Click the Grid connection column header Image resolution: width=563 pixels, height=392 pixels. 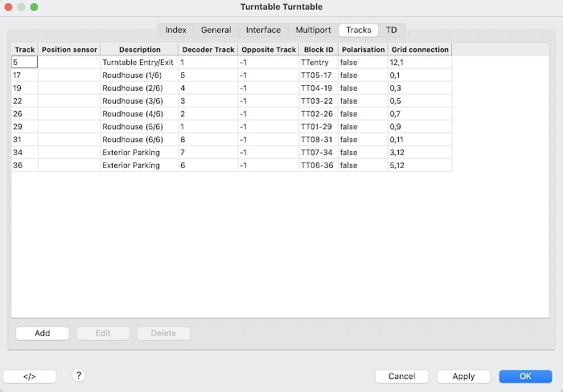pos(420,50)
